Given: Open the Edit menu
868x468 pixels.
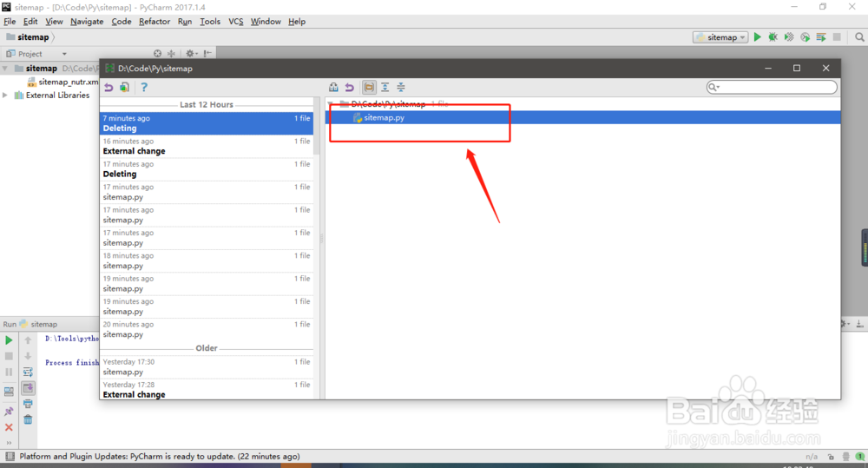Looking at the screenshot, I should [30, 22].
